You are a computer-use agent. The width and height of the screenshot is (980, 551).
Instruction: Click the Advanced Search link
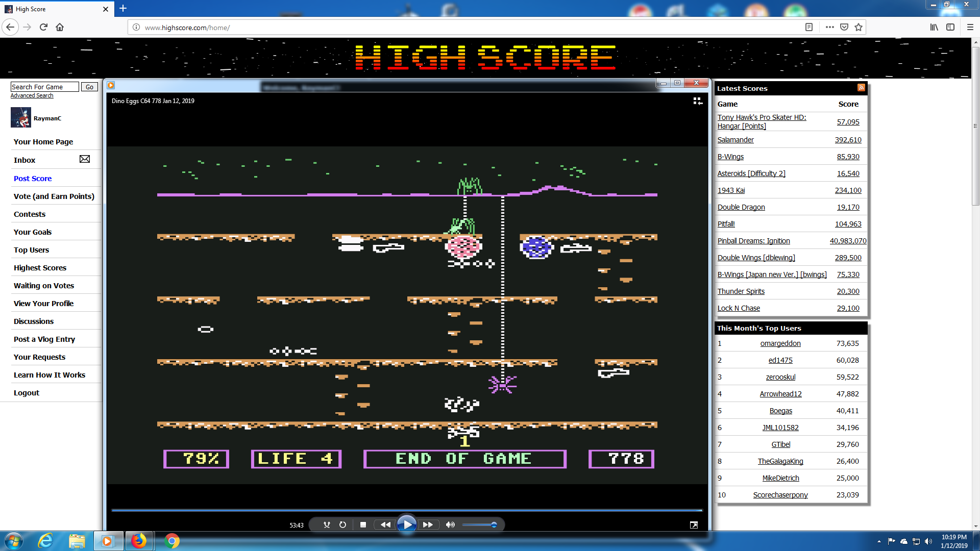(x=32, y=96)
